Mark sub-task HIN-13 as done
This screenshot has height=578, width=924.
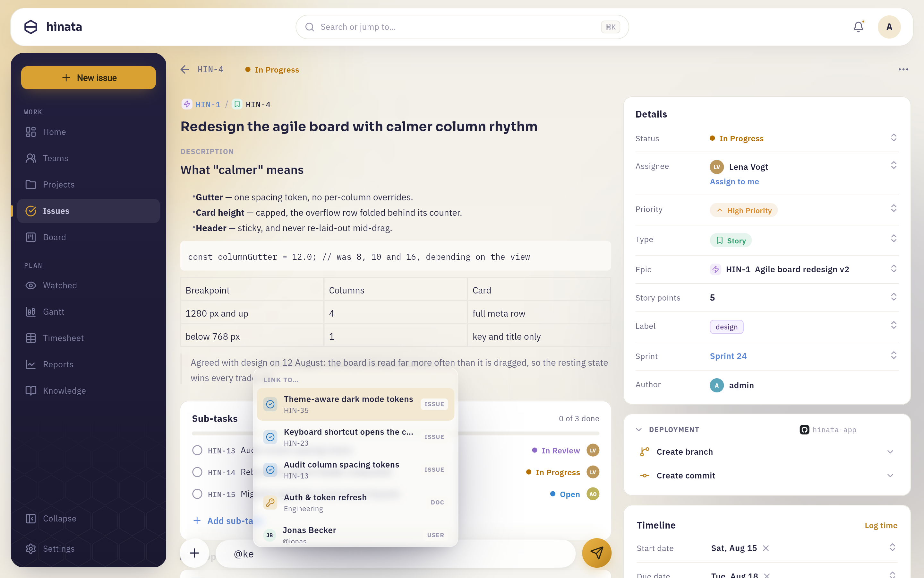click(197, 450)
